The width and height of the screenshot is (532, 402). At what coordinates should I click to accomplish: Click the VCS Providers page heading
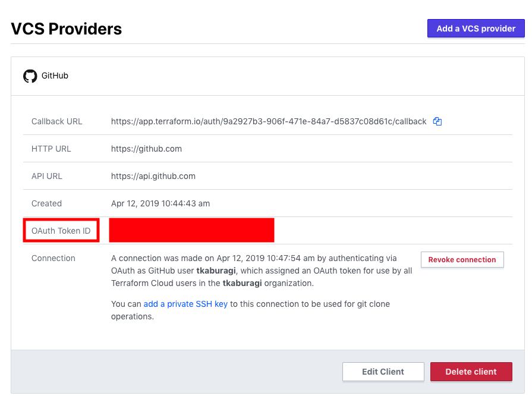point(67,29)
